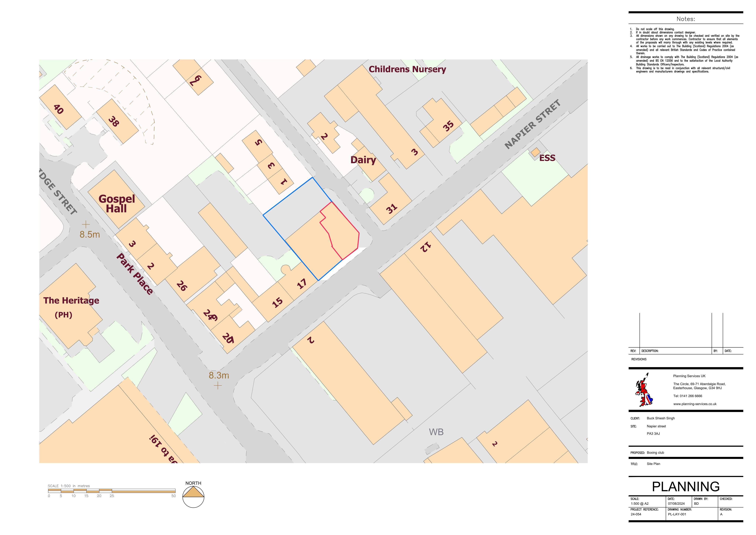Click the Notes: heading
The image size is (756, 535).
tap(685, 19)
